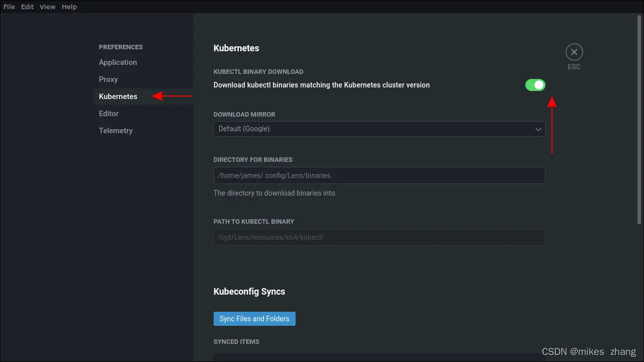
Task: Open the File menu
Action: (x=9, y=7)
